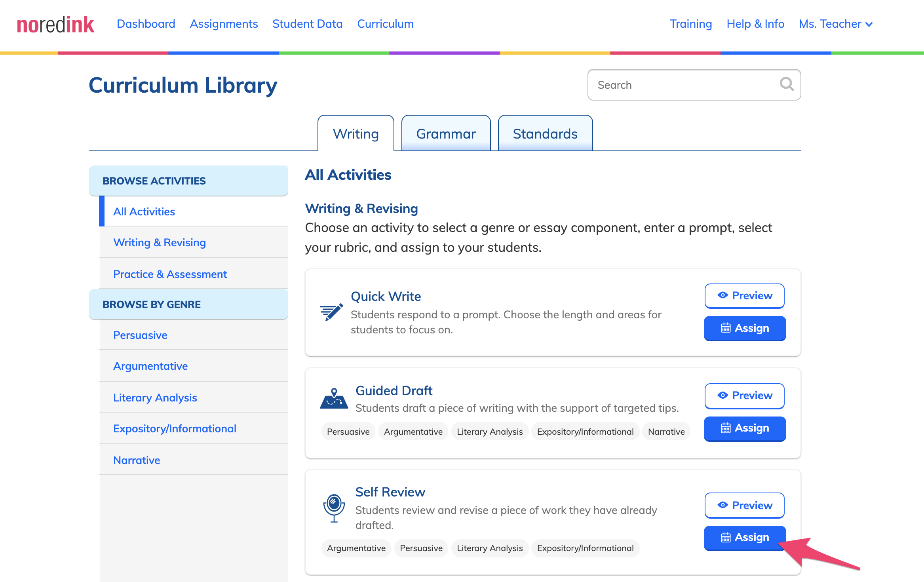Open Curriculum in the top nav
Image resolution: width=924 pixels, height=582 pixels.
point(385,24)
